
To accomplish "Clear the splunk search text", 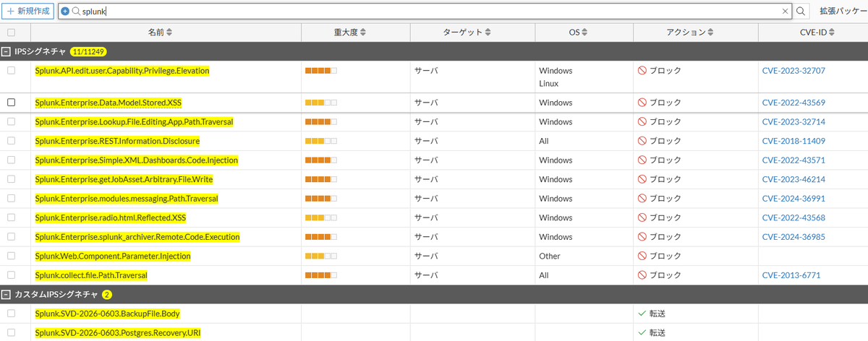I will coord(786,12).
